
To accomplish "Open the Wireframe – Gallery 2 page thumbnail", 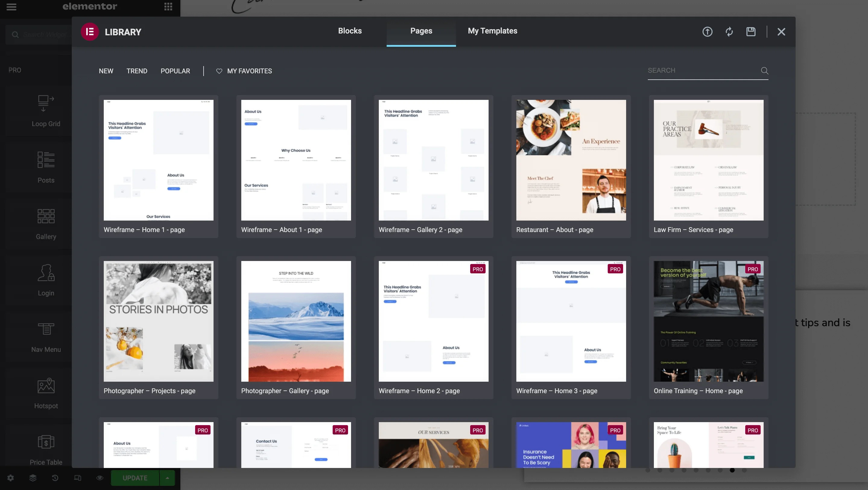I will click(433, 160).
